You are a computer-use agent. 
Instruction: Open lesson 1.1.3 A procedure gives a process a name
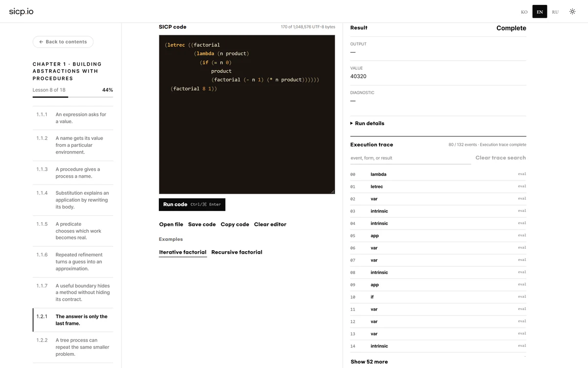click(x=73, y=173)
